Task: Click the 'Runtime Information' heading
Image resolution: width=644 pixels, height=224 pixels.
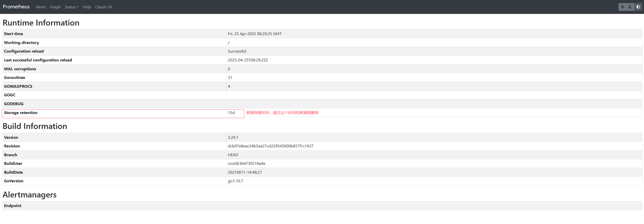Action: (41, 23)
